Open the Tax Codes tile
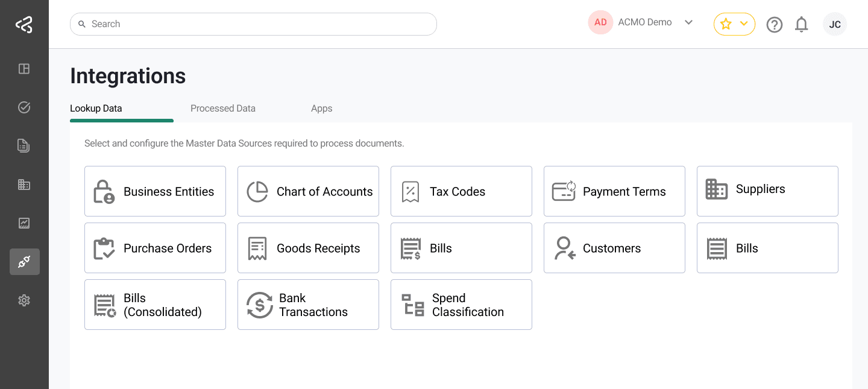This screenshot has width=868, height=389. [x=461, y=191]
